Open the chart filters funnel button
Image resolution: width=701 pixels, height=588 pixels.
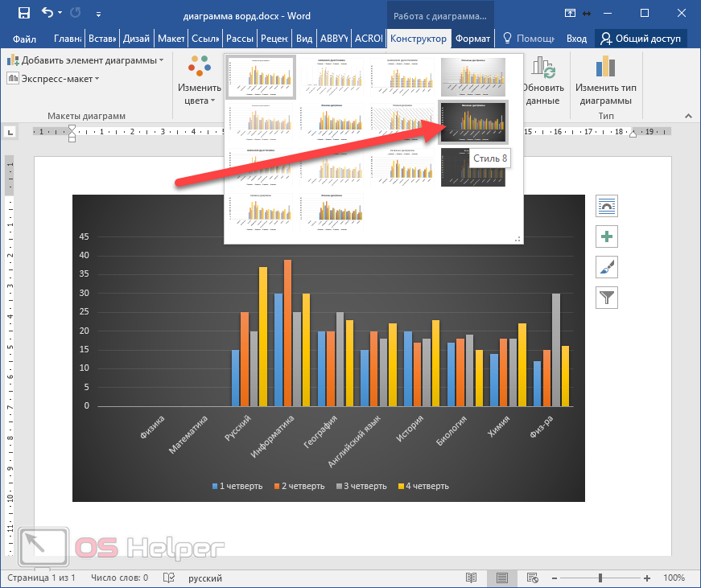606,298
